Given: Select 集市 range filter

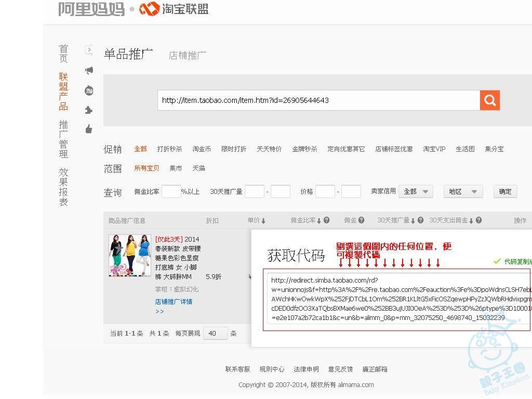Looking at the screenshot, I should (x=176, y=168).
